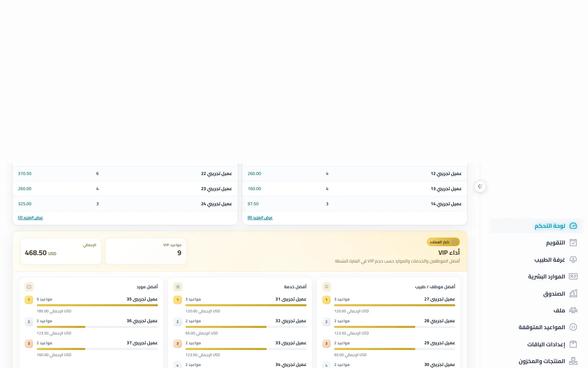Click the عرض المزيد (2) link

coord(31,218)
